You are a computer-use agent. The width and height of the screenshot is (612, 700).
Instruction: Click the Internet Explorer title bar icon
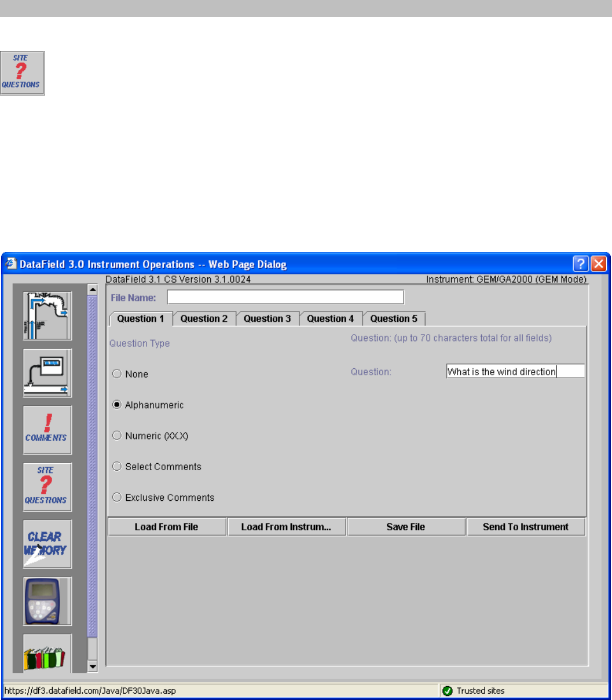(12, 265)
